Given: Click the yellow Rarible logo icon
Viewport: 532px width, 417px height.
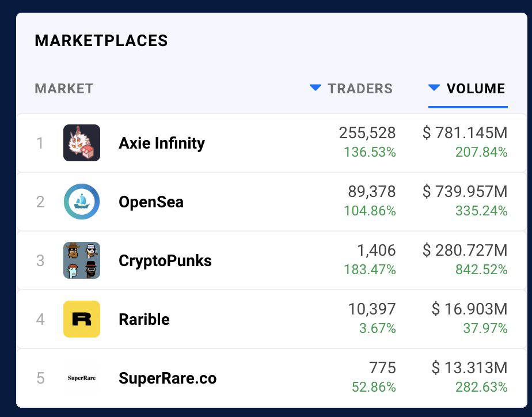Looking at the screenshot, I should (82, 319).
